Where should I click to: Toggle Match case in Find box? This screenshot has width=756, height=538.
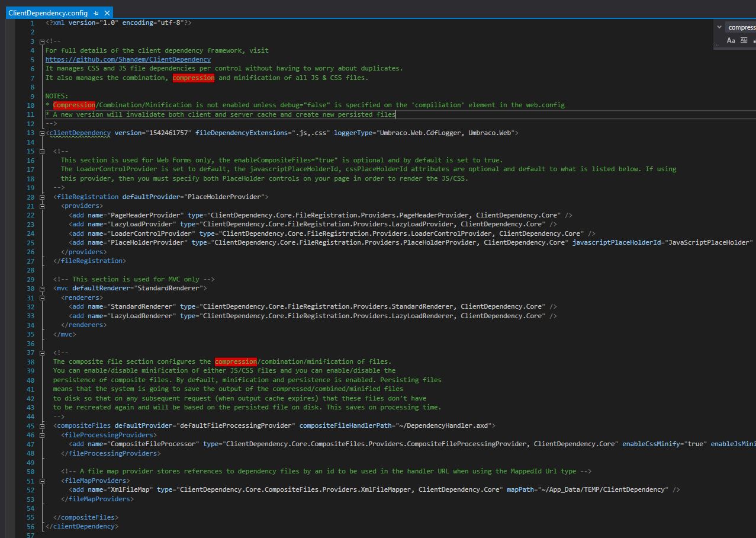pos(731,40)
